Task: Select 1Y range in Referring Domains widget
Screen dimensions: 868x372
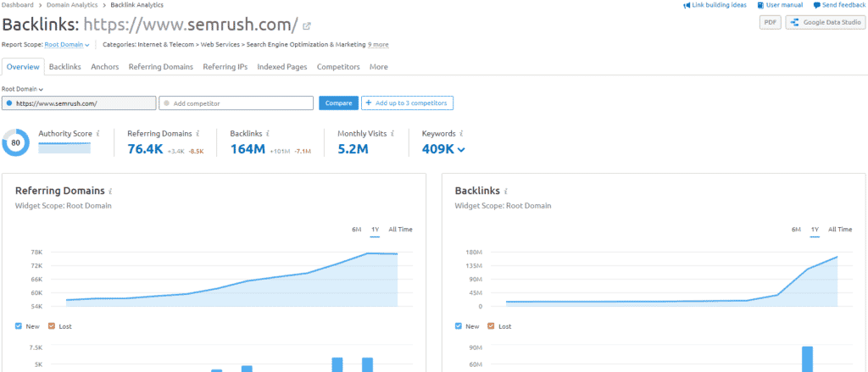Action: 375,229
